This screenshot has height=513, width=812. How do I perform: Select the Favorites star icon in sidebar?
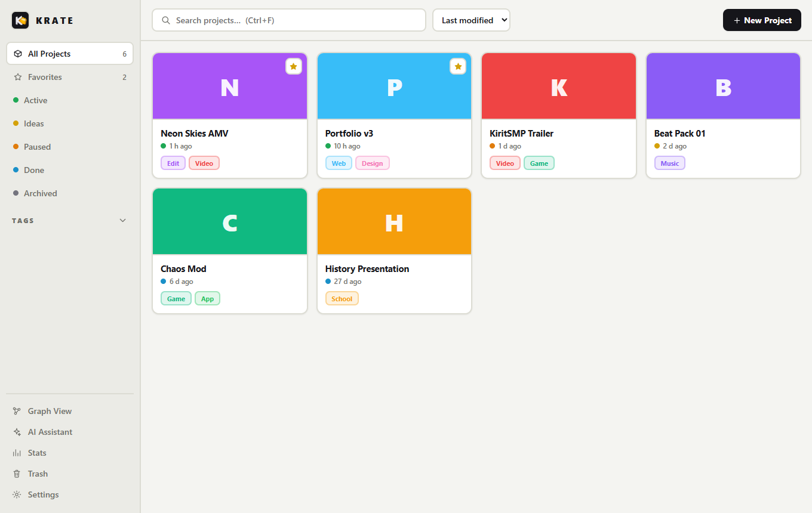18,77
